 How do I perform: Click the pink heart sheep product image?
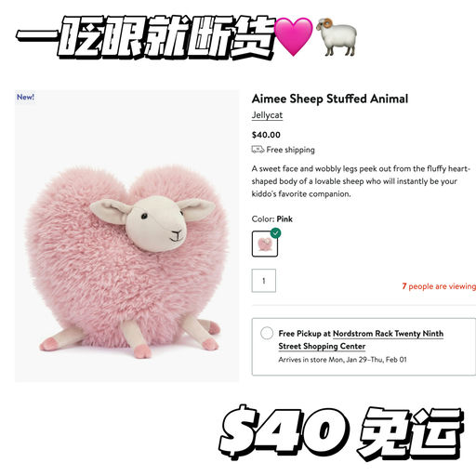click(127, 236)
